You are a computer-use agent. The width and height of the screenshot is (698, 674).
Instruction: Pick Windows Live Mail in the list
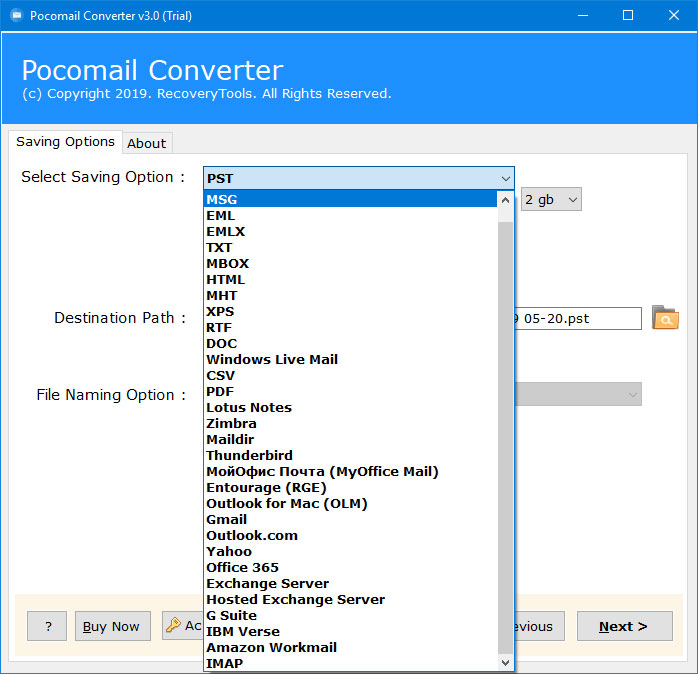(x=350, y=359)
